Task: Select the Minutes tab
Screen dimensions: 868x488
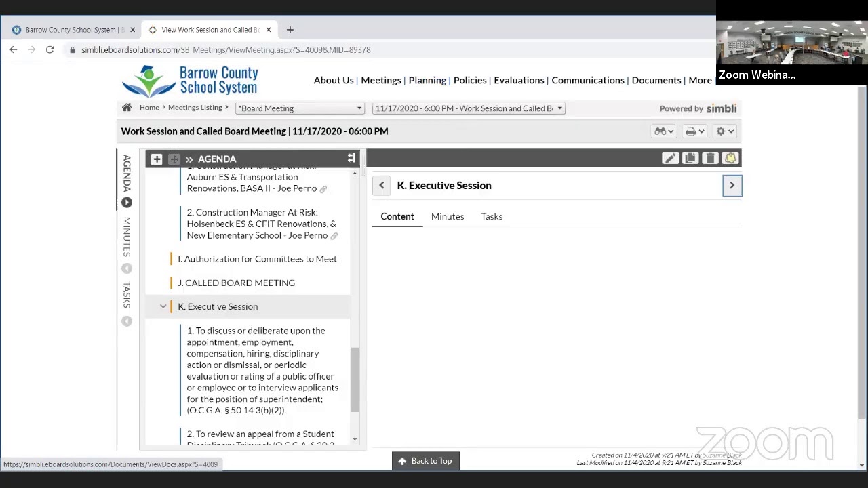Action: pos(448,216)
